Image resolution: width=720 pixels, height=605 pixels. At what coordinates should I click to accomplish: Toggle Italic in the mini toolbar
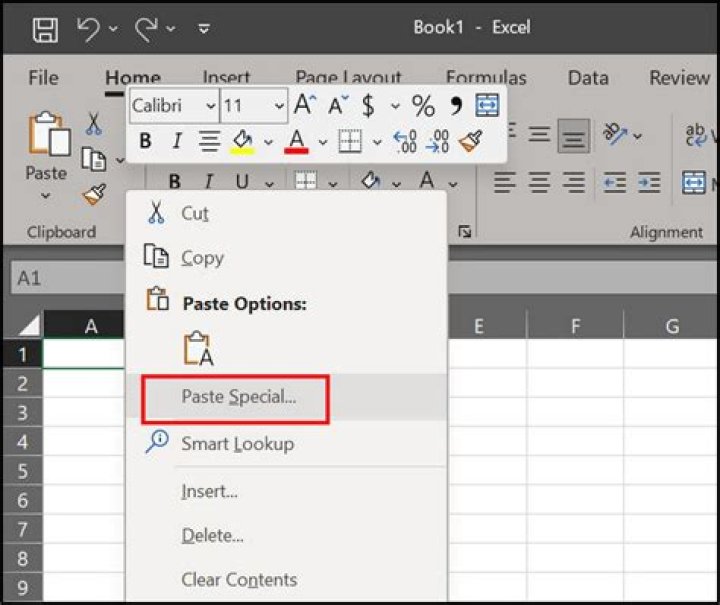[177, 141]
